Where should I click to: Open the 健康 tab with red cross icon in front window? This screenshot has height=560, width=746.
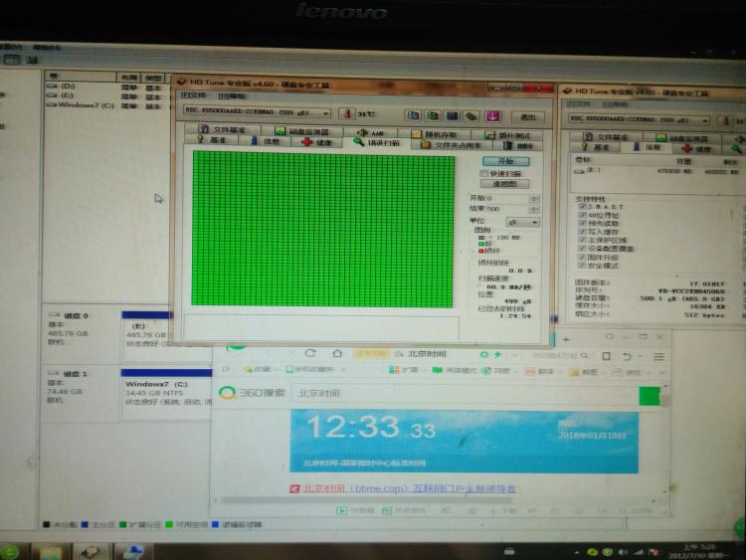317,142
